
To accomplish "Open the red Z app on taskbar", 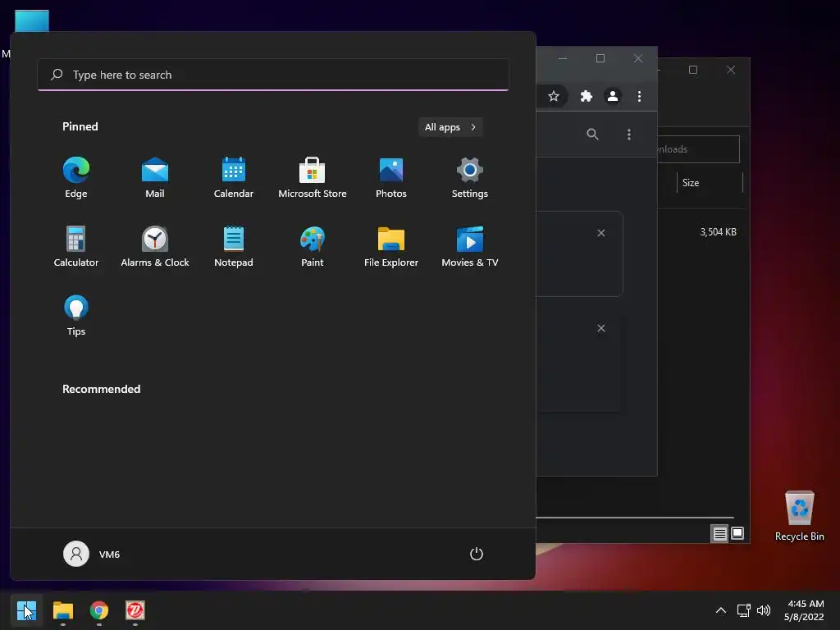I will click(x=135, y=610).
